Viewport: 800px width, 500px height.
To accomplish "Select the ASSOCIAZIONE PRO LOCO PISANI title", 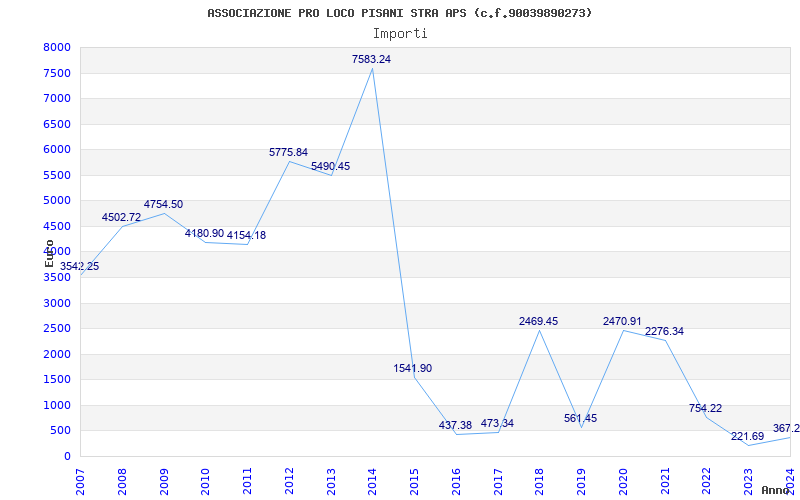I will [400, 13].
